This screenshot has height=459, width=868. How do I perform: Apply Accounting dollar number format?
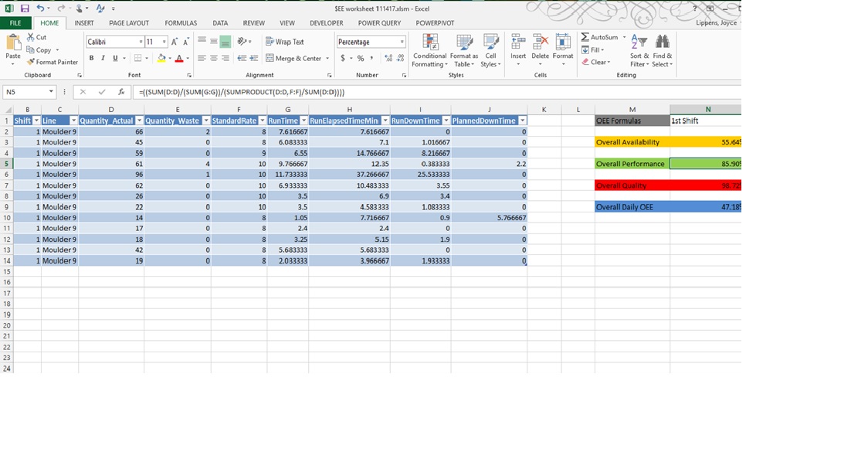[x=343, y=58]
